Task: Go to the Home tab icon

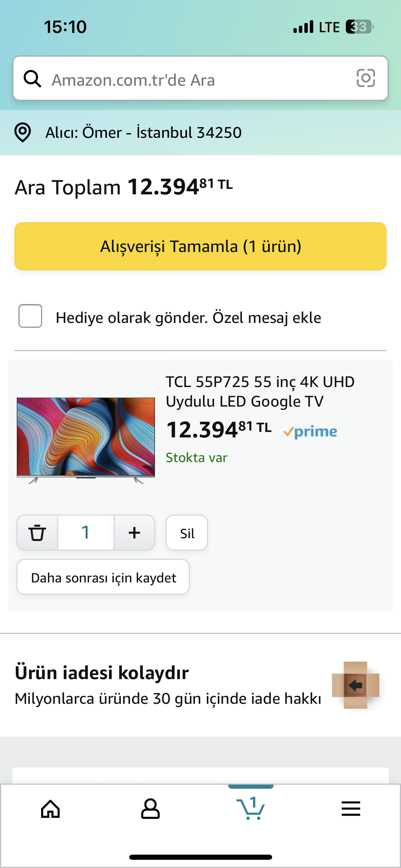Action: (x=50, y=809)
